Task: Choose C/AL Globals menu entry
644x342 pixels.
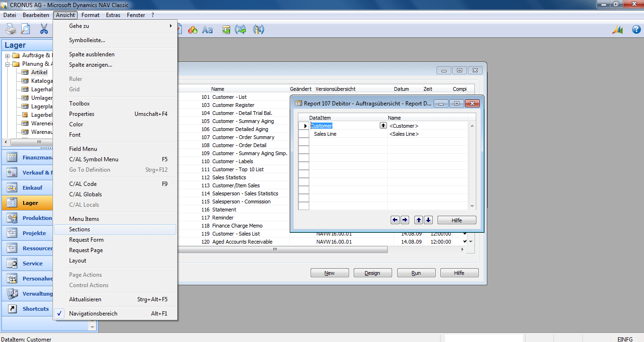Action: (116, 194)
